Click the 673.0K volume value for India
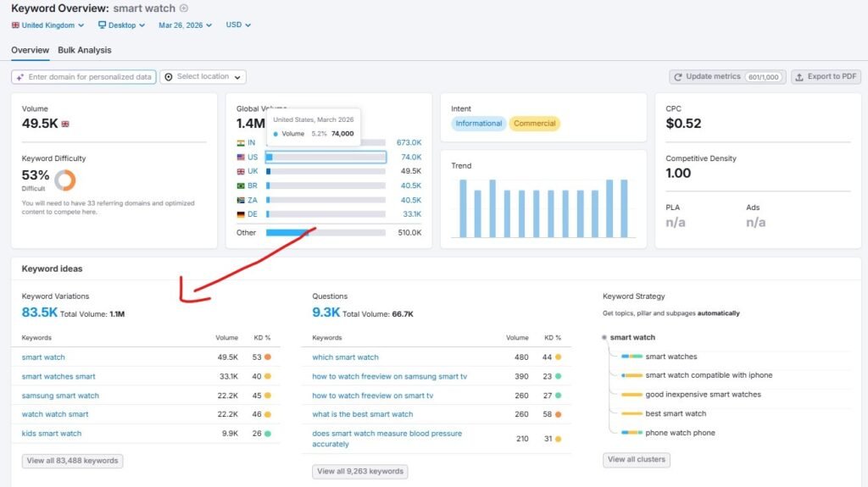 409,143
